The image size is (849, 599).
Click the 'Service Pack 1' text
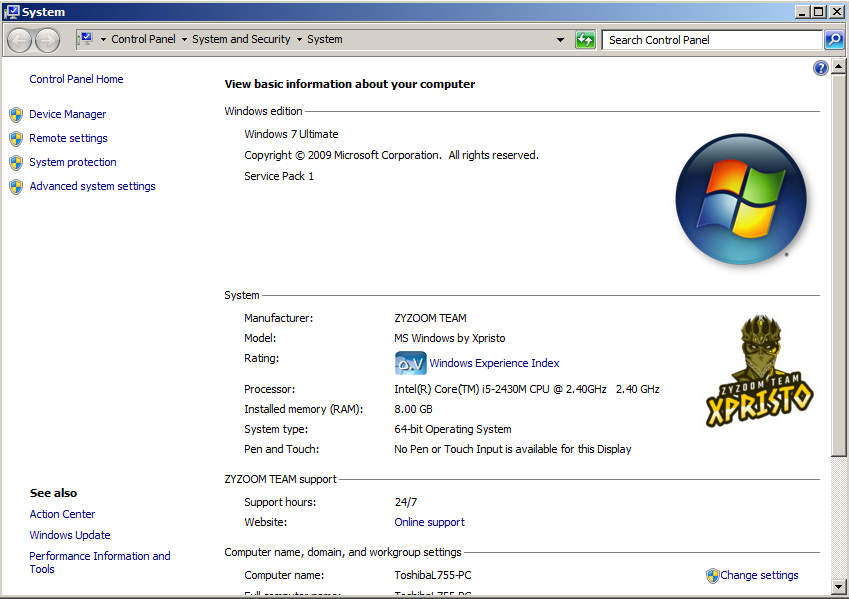click(279, 176)
